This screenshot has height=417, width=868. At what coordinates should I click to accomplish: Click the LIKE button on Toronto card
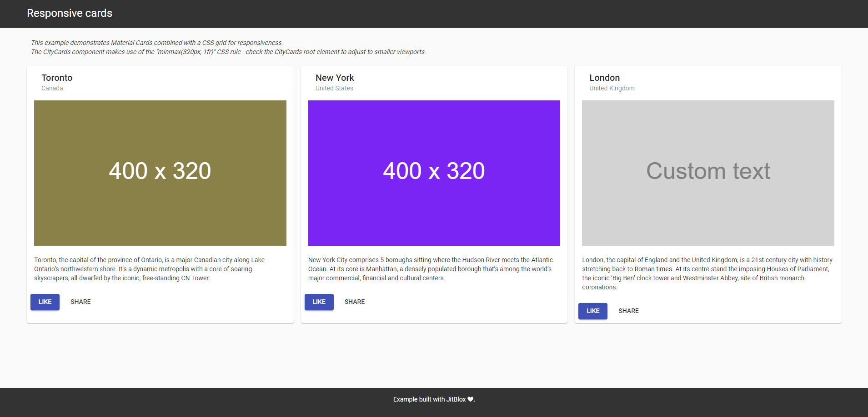pos(45,302)
